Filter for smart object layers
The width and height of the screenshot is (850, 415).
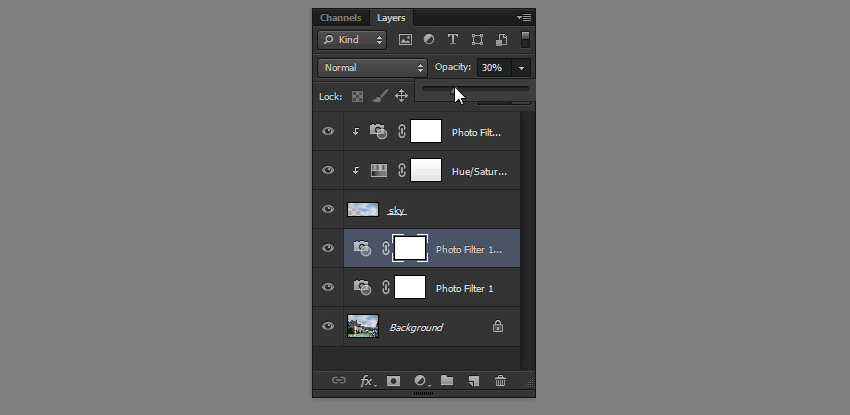click(501, 40)
